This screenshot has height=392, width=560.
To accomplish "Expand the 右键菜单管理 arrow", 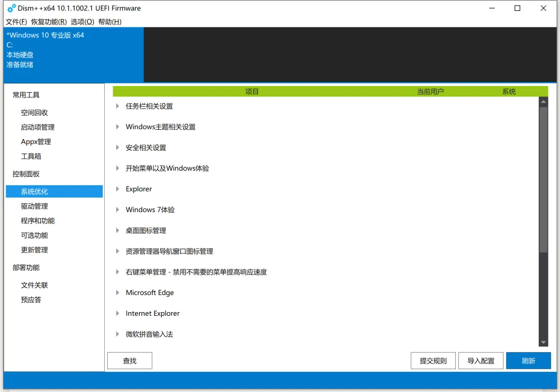I will point(117,272).
